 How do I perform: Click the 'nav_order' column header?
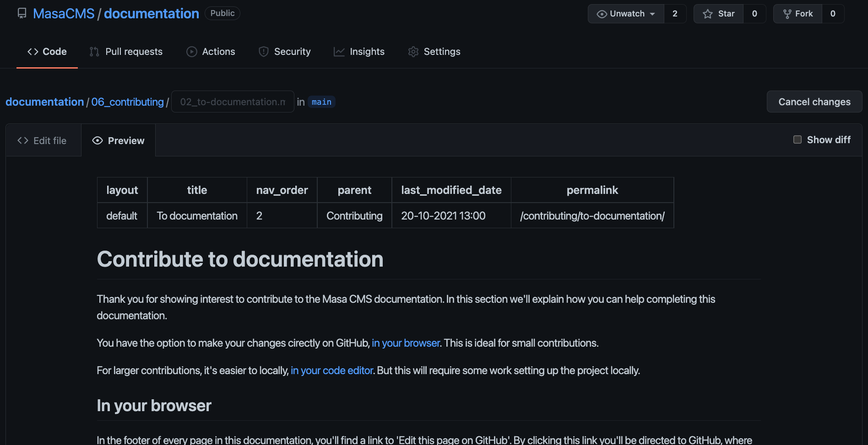point(282,190)
